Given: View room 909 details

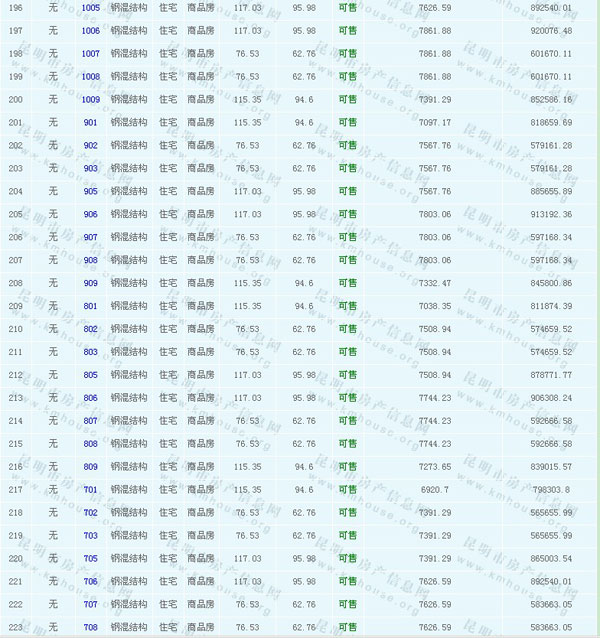Looking at the screenshot, I should [90, 283].
